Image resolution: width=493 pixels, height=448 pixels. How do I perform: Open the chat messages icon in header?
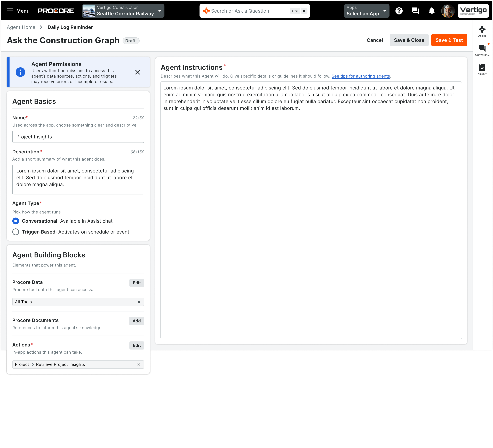(x=415, y=11)
